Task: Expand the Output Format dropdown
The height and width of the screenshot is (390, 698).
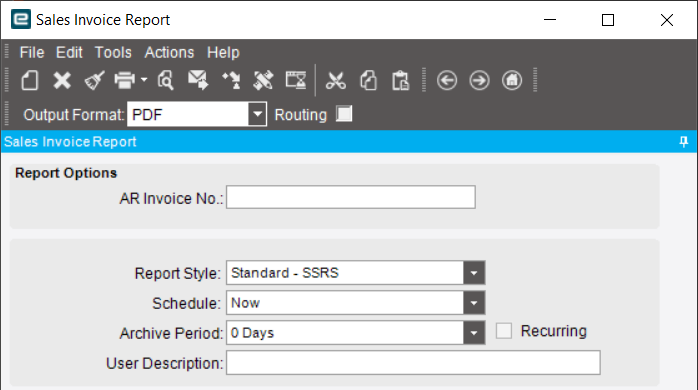Action: coord(257,114)
